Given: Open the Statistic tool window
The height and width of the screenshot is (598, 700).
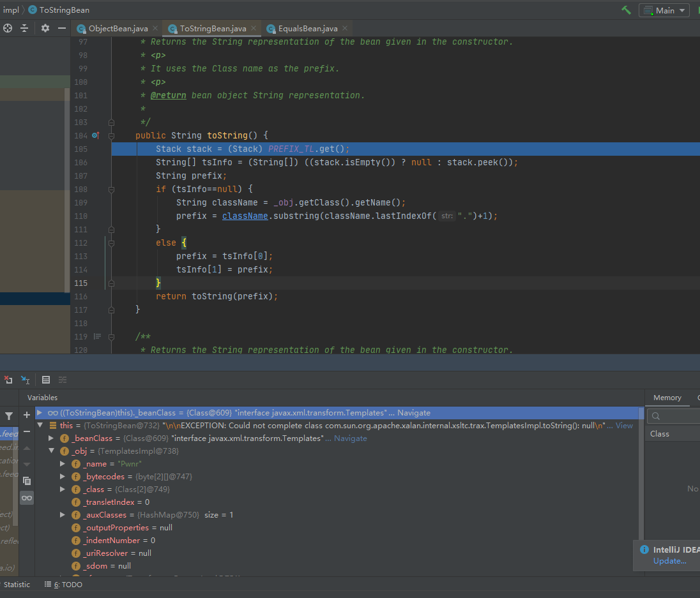Looking at the screenshot, I should coord(17,584).
